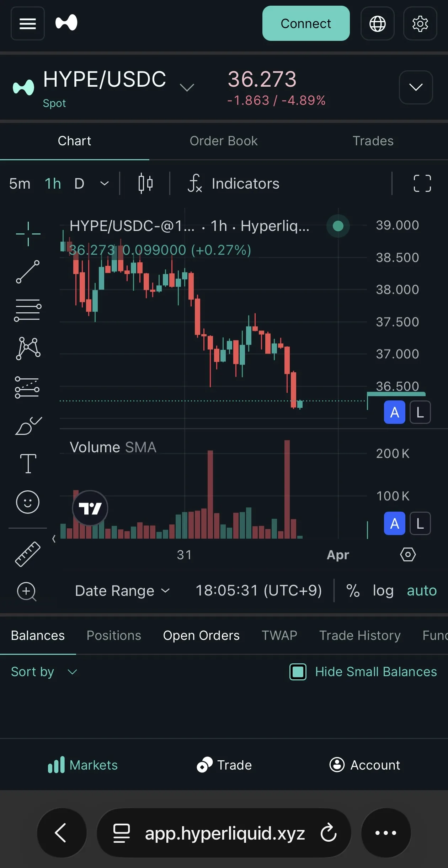The image size is (448, 868).
Task: Switch to the Chart tab
Action: coord(74,141)
